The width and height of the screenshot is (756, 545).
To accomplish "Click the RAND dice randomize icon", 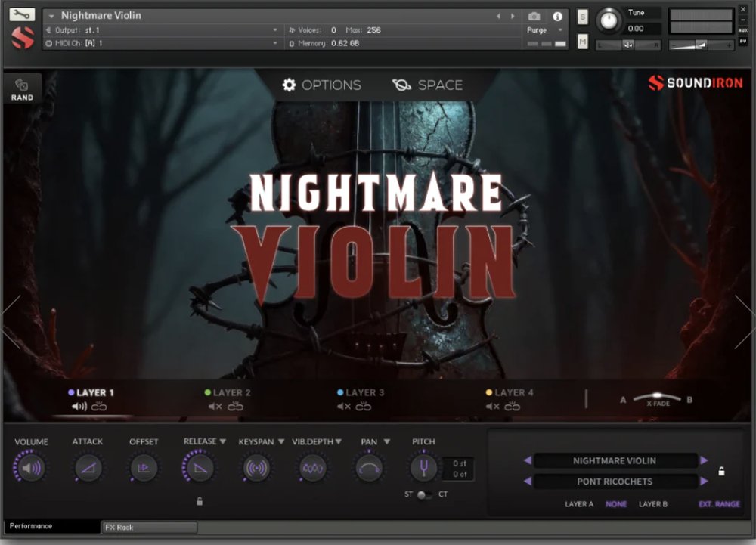I will click(22, 85).
